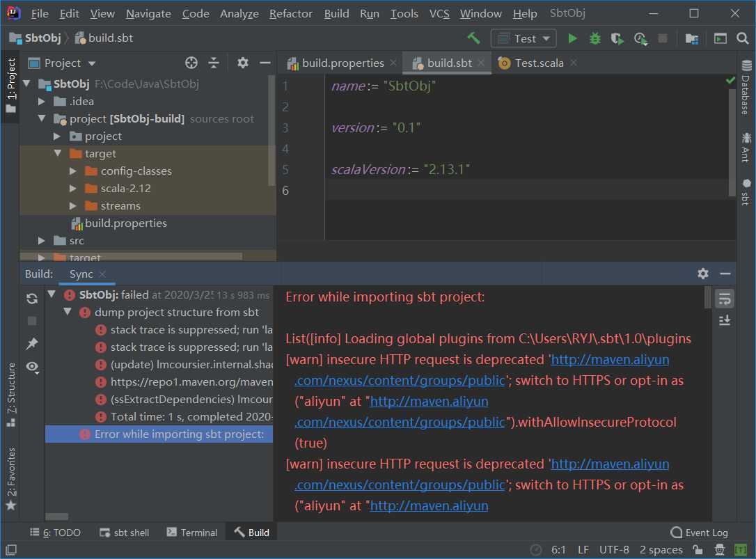Reload the sbt sync in Build panel
Viewport: 756px width, 559px height.
click(x=32, y=299)
